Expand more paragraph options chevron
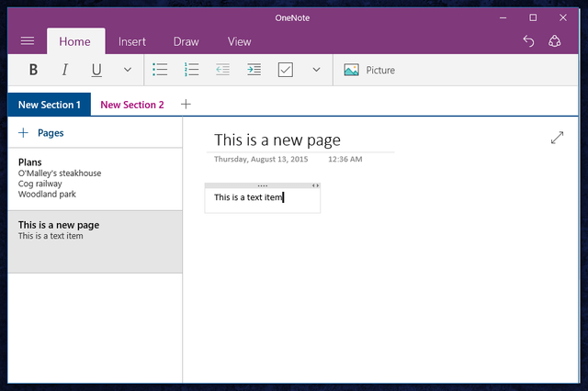Viewport: 588px width, 391px height. [x=316, y=70]
